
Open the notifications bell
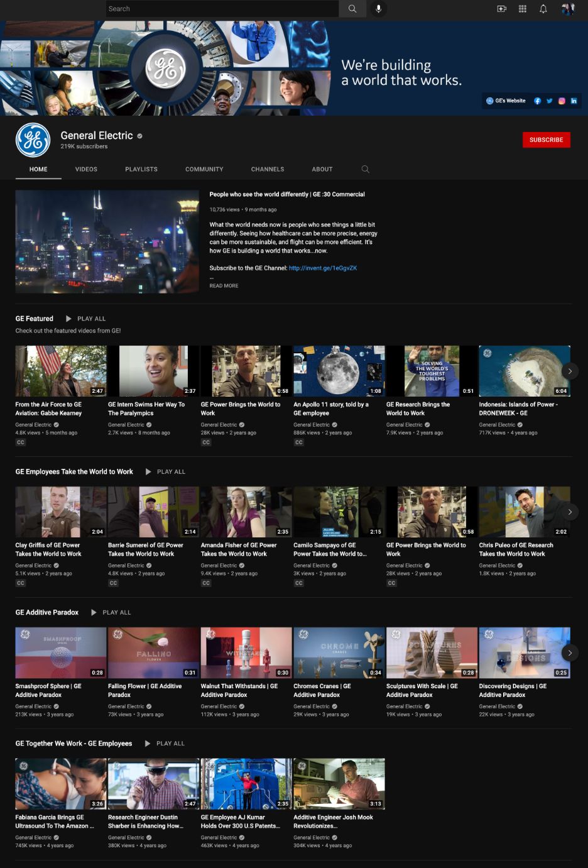543,9
